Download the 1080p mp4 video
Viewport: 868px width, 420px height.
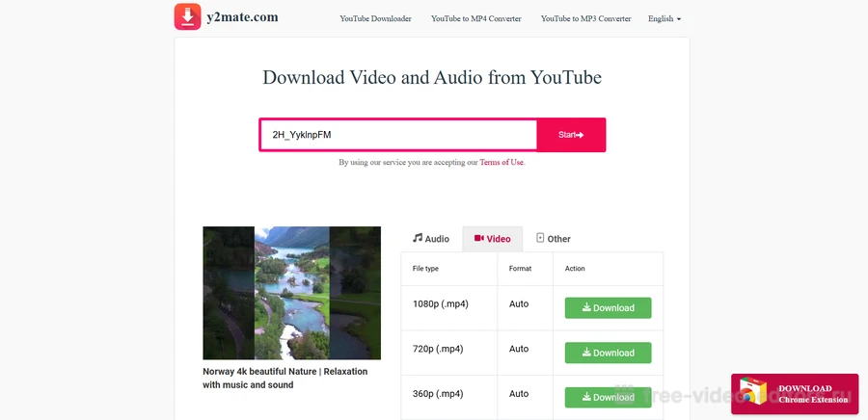[608, 308]
